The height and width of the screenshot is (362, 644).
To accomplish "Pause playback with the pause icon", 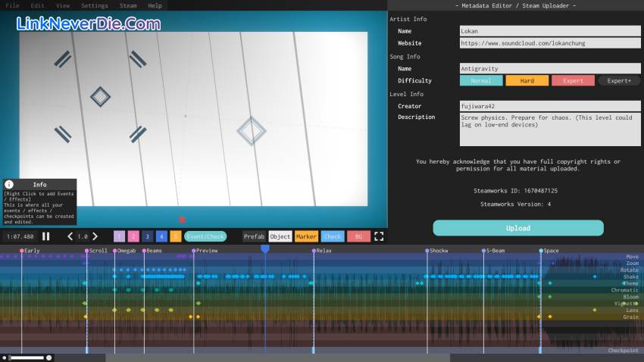I will coord(46,236).
